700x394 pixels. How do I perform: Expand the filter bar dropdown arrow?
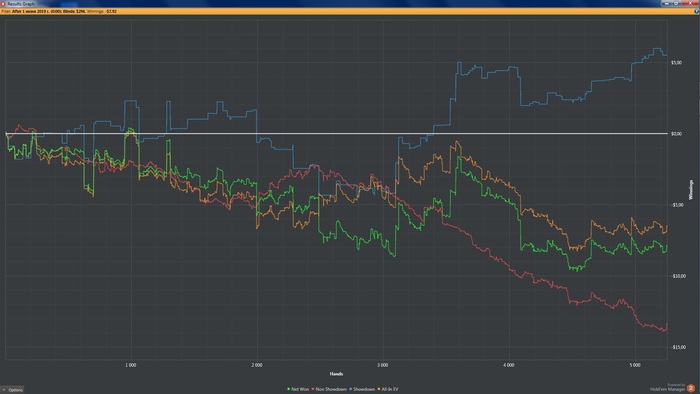696,11
